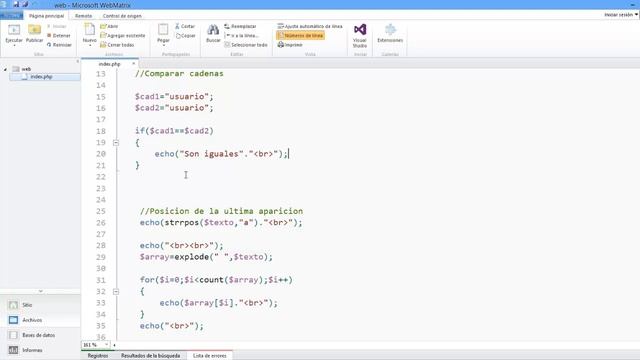Click the Abrir open-file icon

click(103, 26)
